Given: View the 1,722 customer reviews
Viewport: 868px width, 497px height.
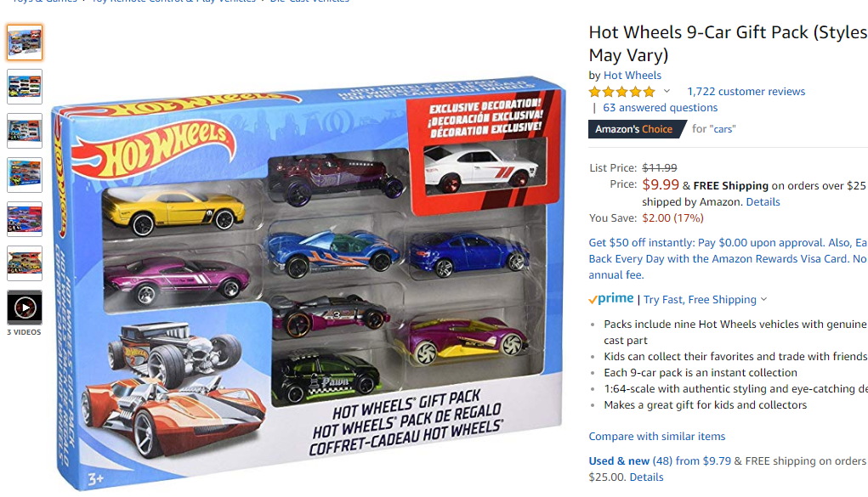Looking at the screenshot, I should [746, 91].
